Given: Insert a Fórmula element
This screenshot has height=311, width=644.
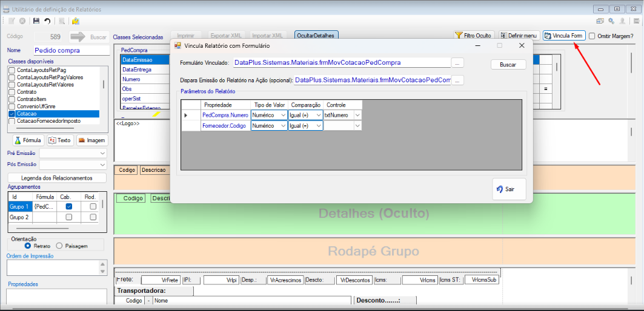Looking at the screenshot, I should coord(28,140).
